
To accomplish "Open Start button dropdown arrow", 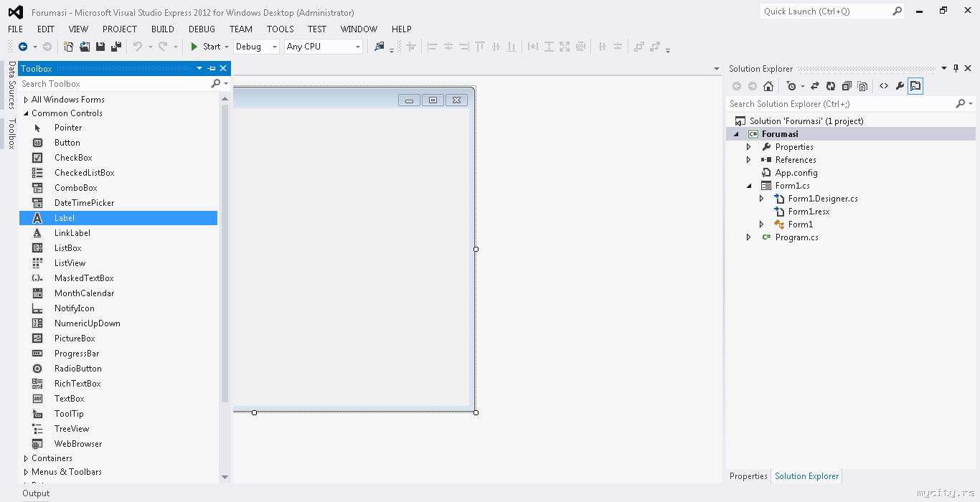I will click(227, 47).
